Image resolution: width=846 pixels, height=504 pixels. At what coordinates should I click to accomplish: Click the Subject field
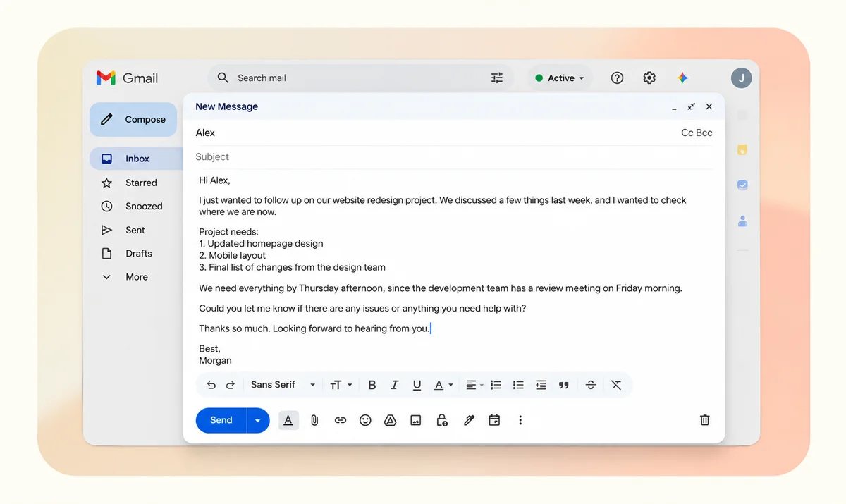click(x=454, y=157)
